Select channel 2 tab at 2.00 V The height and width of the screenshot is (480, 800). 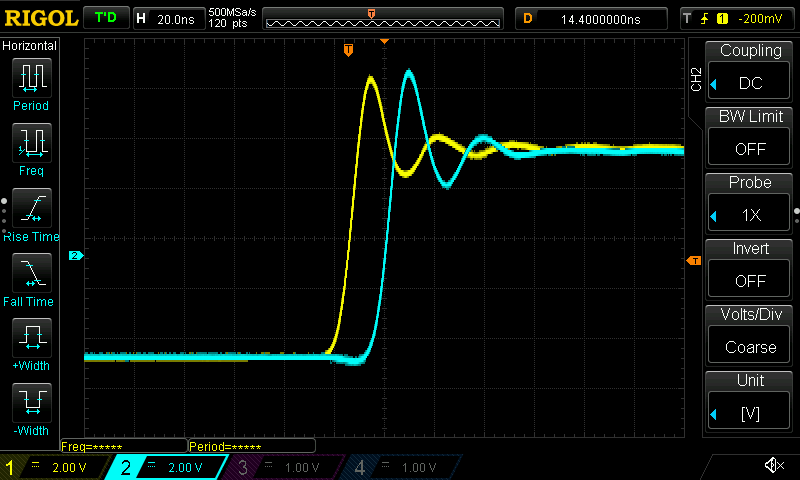166,467
